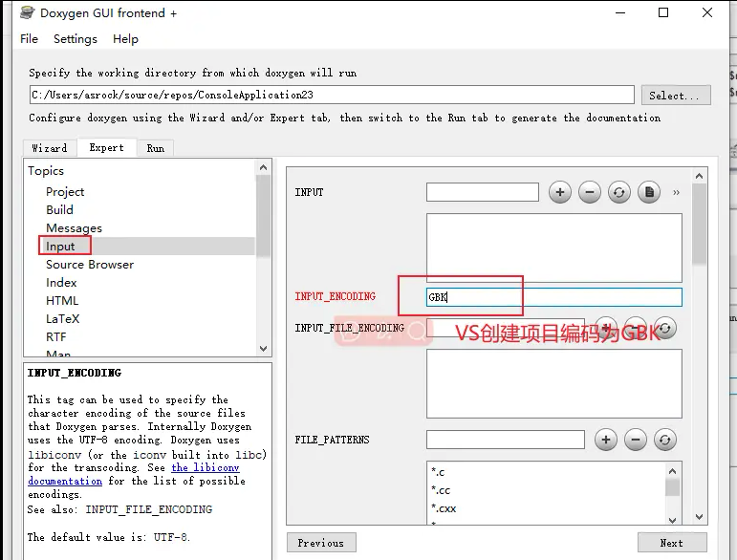Image resolution: width=737 pixels, height=560 pixels.
Task: Switch to the Expert tab
Action: click(x=107, y=147)
